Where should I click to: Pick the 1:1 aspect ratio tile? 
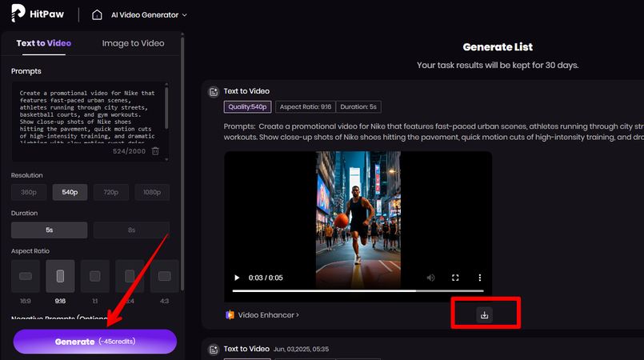[x=95, y=276]
